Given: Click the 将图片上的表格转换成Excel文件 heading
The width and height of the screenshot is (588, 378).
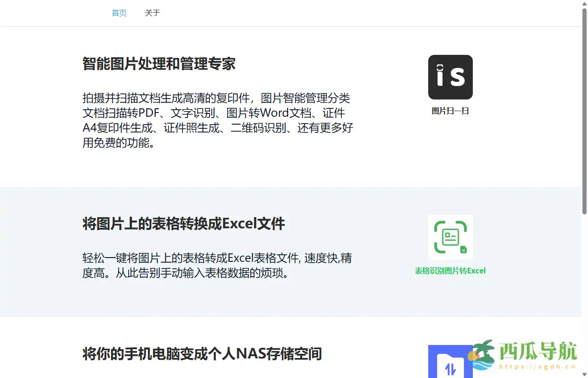Looking at the screenshot, I should click(184, 224).
